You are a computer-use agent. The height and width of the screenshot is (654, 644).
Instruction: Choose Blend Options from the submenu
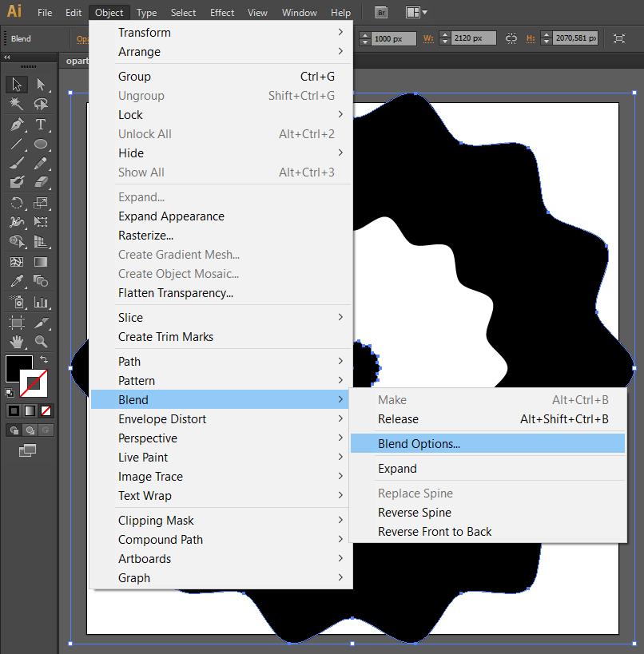tap(419, 444)
